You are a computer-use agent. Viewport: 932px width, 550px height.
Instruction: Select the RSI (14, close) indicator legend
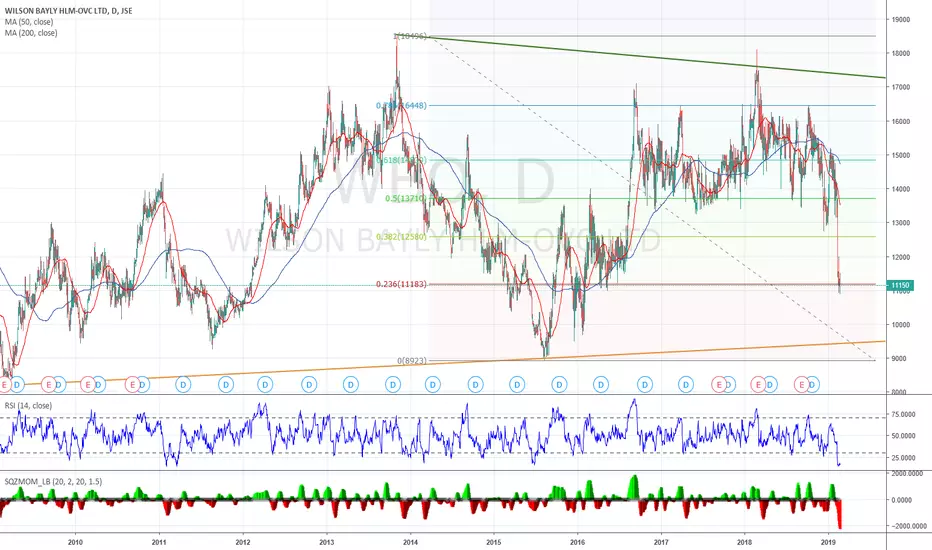28,406
